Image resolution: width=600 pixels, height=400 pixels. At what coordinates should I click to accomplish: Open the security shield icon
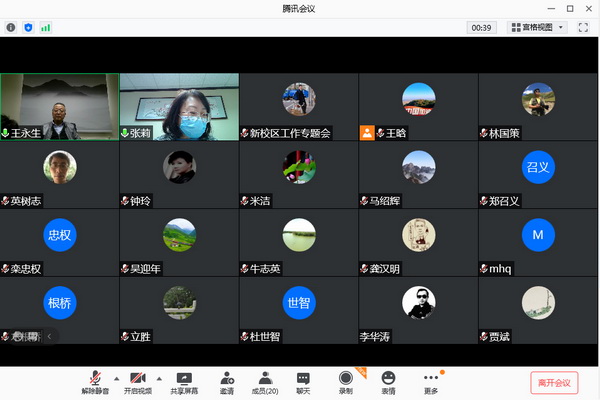click(x=28, y=27)
